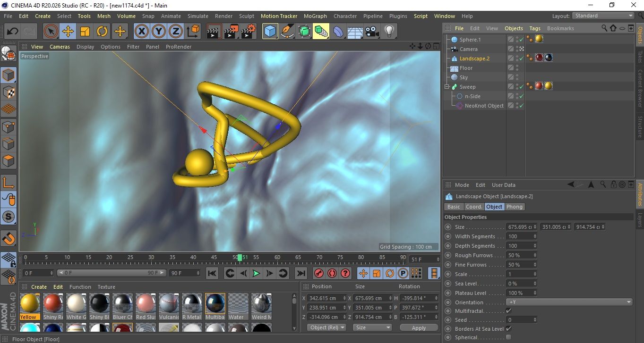Toggle Multifractal checkbox
This screenshot has height=343, width=644.
[x=508, y=311]
